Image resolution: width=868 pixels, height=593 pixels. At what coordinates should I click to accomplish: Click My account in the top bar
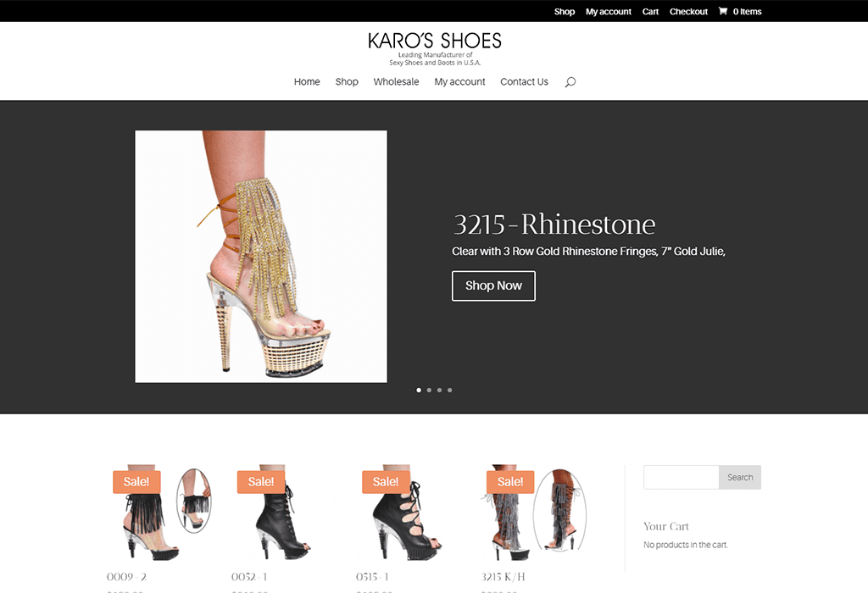(x=608, y=11)
